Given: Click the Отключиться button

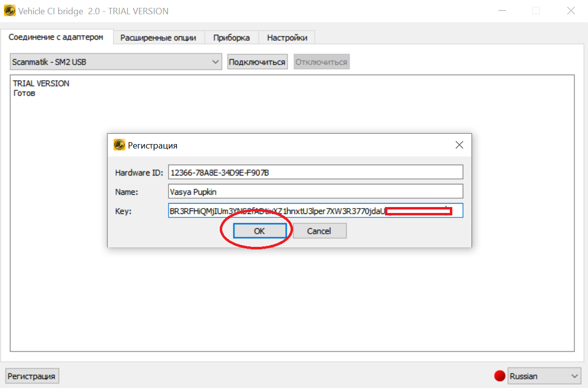Looking at the screenshot, I should pos(322,62).
